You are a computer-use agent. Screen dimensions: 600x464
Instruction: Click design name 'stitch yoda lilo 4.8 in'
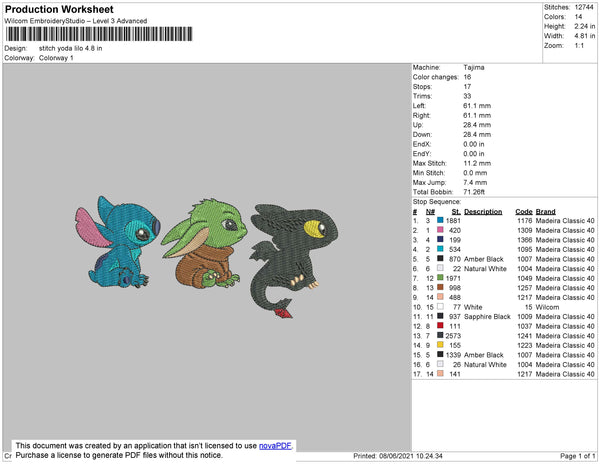70,49
